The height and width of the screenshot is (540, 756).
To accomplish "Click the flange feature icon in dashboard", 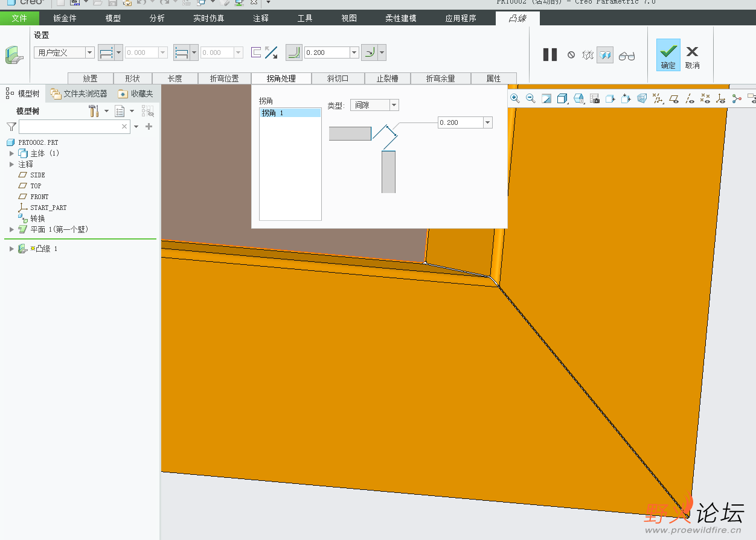I will (13, 56).
